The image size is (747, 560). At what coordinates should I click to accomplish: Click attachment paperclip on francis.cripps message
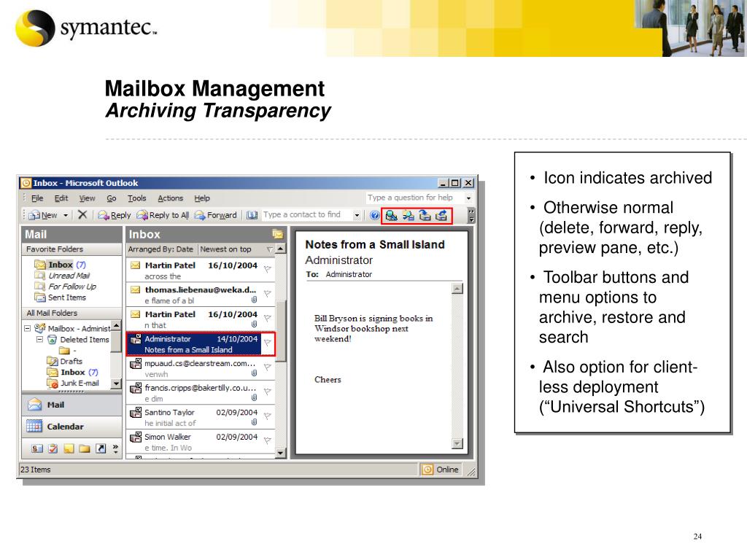(255, 397)
